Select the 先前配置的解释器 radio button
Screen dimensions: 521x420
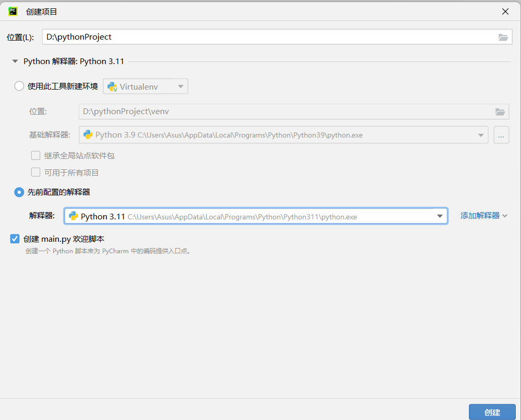(19, 192)
